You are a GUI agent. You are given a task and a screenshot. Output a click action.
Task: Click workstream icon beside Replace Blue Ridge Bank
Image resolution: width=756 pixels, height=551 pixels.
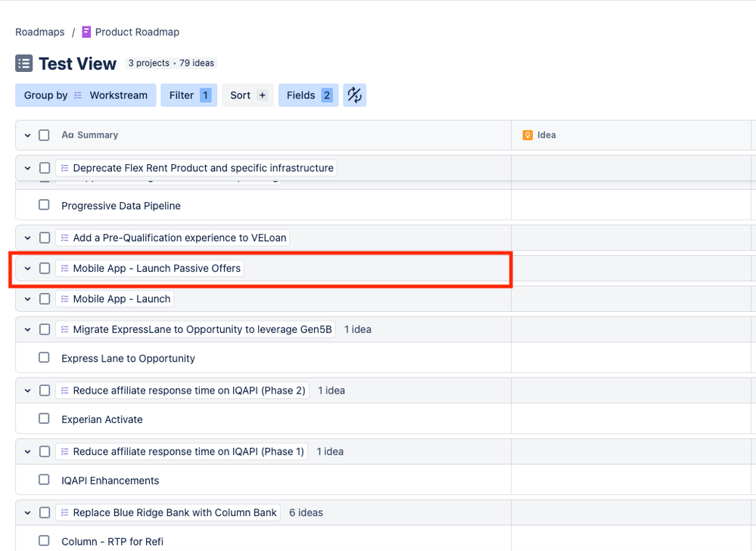(x=65, y=512)
